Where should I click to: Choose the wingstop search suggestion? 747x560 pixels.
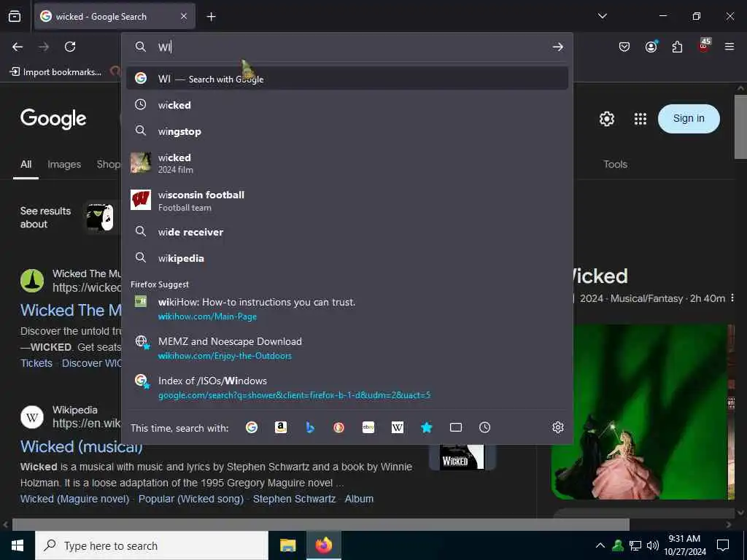(347, 131)
